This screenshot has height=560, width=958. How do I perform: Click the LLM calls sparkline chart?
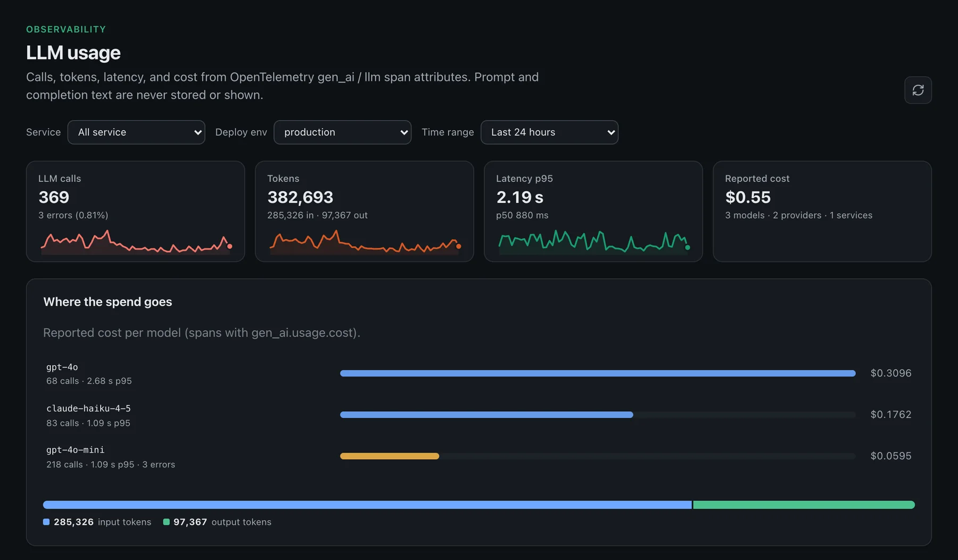pos(136,242)
